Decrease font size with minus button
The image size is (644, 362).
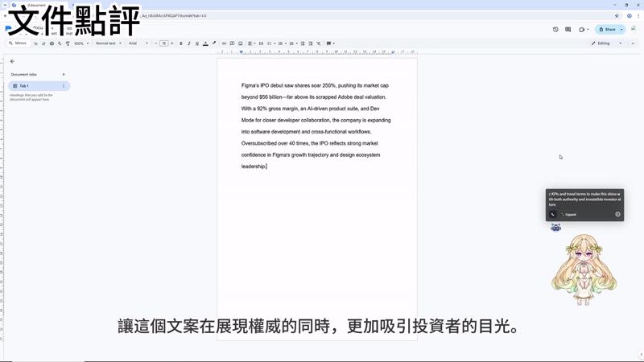(x=156, y=43)
